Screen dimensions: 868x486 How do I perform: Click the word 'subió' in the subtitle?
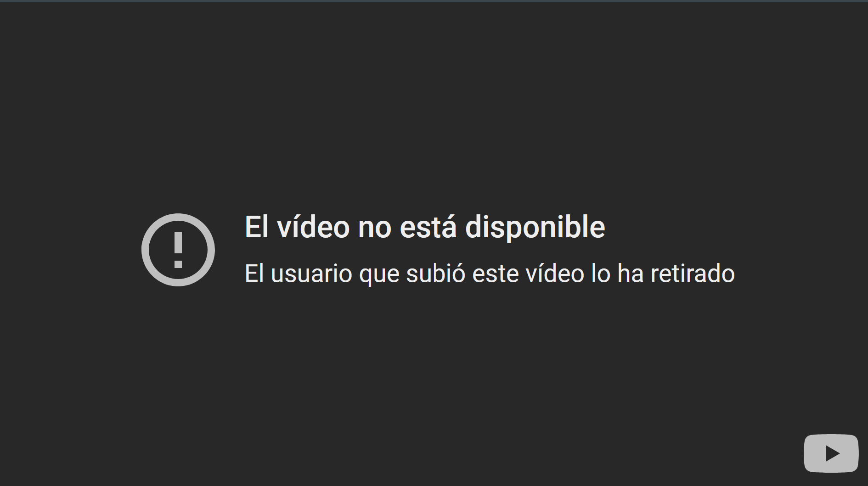(436, 274)
